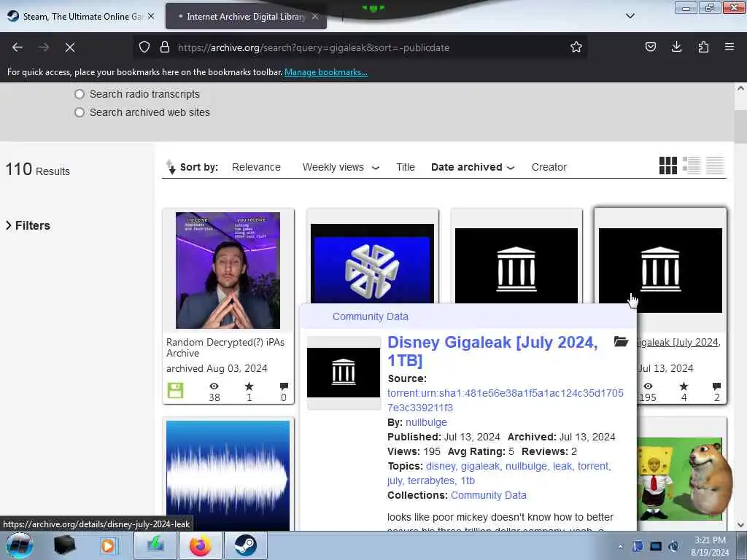Open the nullbulge creator link
The image size is (747, 560).
tap(426, 422)
